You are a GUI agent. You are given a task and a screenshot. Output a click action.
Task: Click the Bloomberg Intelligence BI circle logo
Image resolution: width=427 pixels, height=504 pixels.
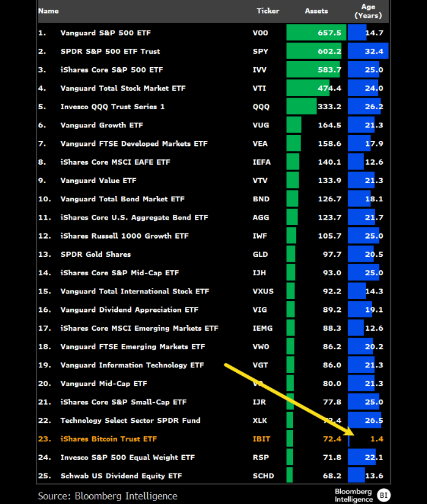pyautogui.click(x=383, y=495)
